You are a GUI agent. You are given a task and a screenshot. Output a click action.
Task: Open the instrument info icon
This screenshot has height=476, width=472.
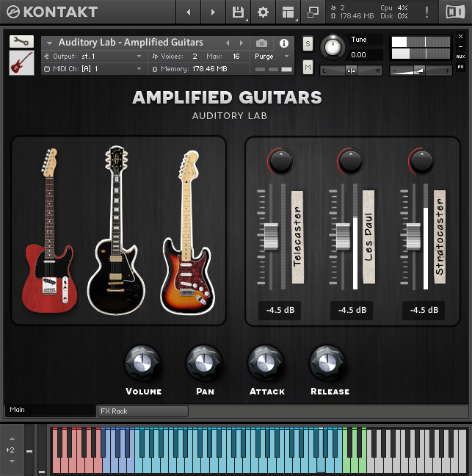284,43
